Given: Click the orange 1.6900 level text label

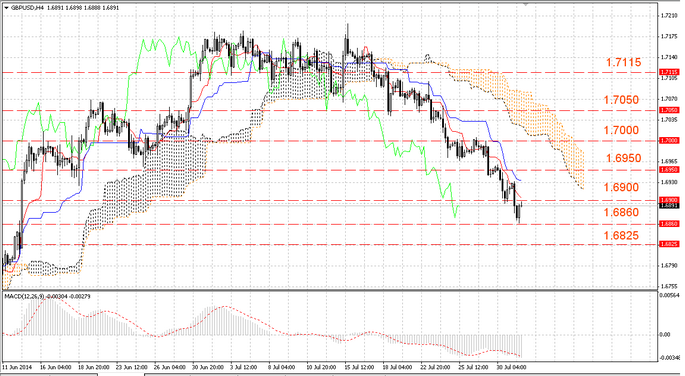Looking at the screenshot, I should click(621, 187).
